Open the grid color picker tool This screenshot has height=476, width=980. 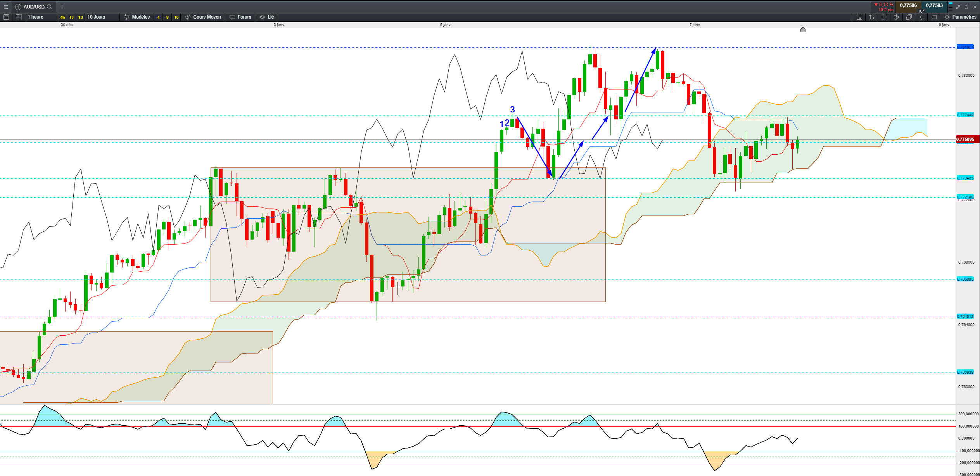[x=897, y=17]
